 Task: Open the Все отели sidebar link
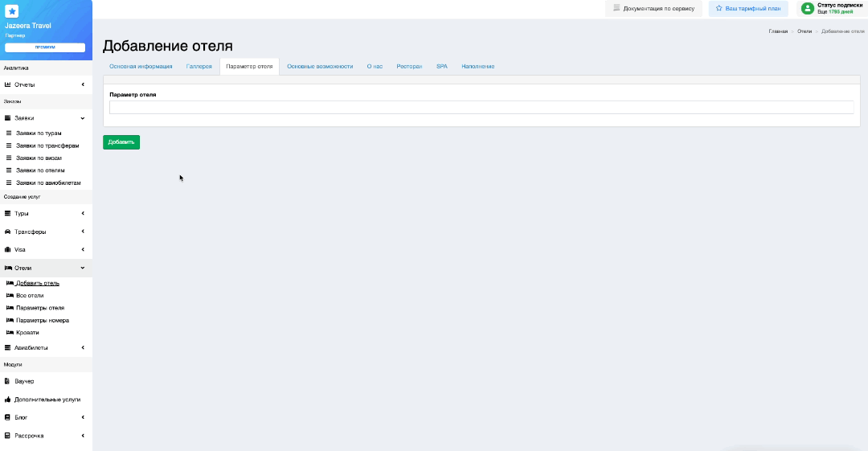[x=30, y=296]
